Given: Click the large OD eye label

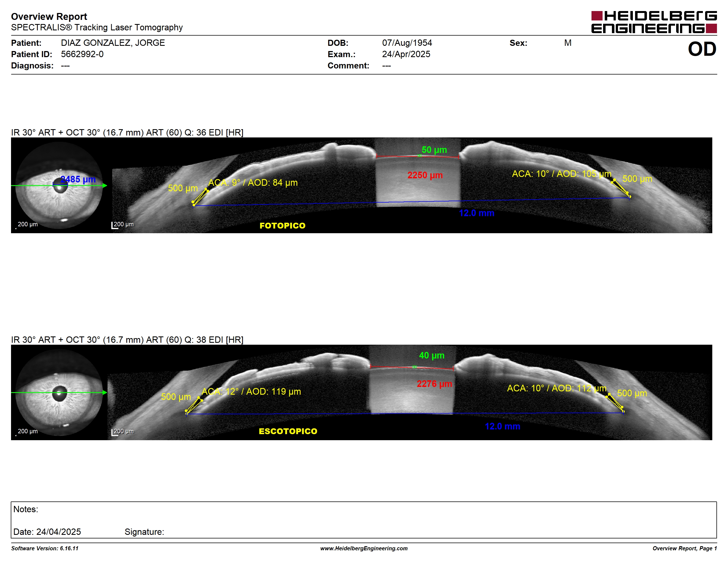Looking at the screenshot, I should [x=702, y=49].
